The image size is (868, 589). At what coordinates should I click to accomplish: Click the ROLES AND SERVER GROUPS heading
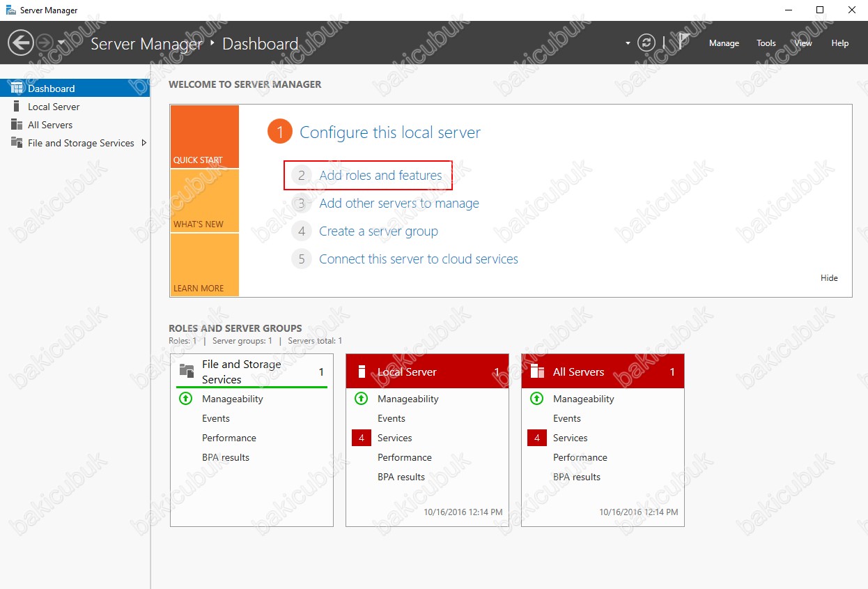click(235, 328)
